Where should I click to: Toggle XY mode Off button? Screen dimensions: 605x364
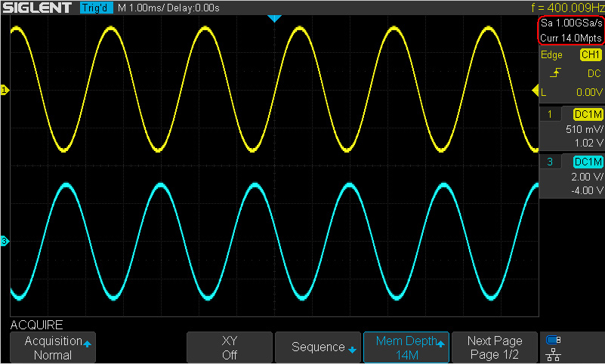tap(229, 347)
